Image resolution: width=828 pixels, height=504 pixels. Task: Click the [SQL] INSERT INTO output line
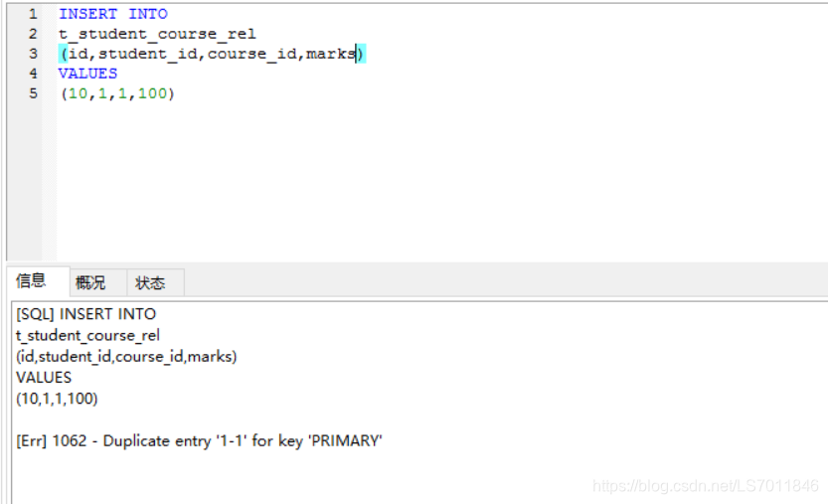coord(86,314)
